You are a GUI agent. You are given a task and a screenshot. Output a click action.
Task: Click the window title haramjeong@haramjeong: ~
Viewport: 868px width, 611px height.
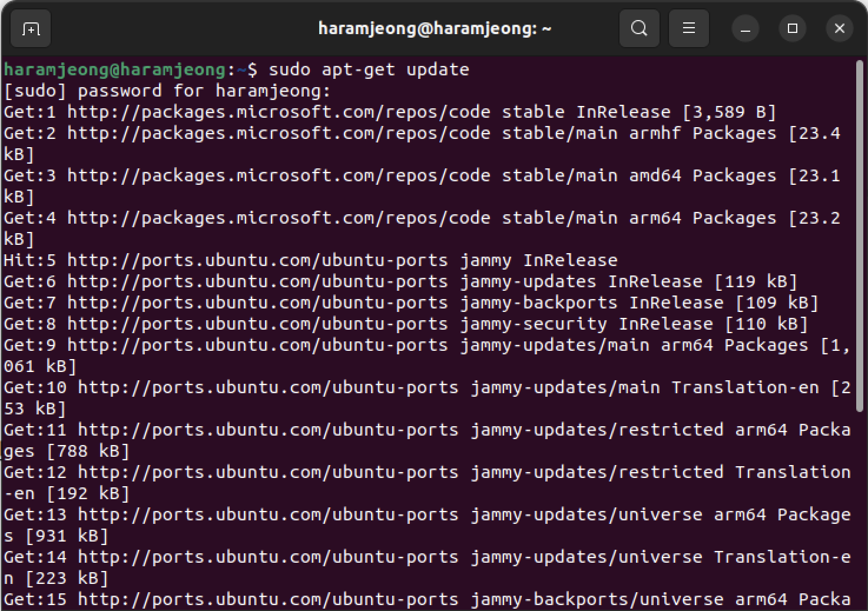click(435, 28)
